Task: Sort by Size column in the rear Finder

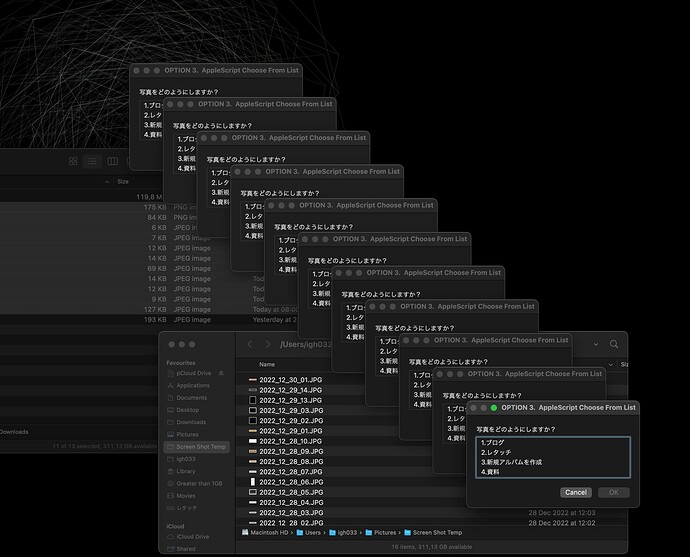Action: 123,181
